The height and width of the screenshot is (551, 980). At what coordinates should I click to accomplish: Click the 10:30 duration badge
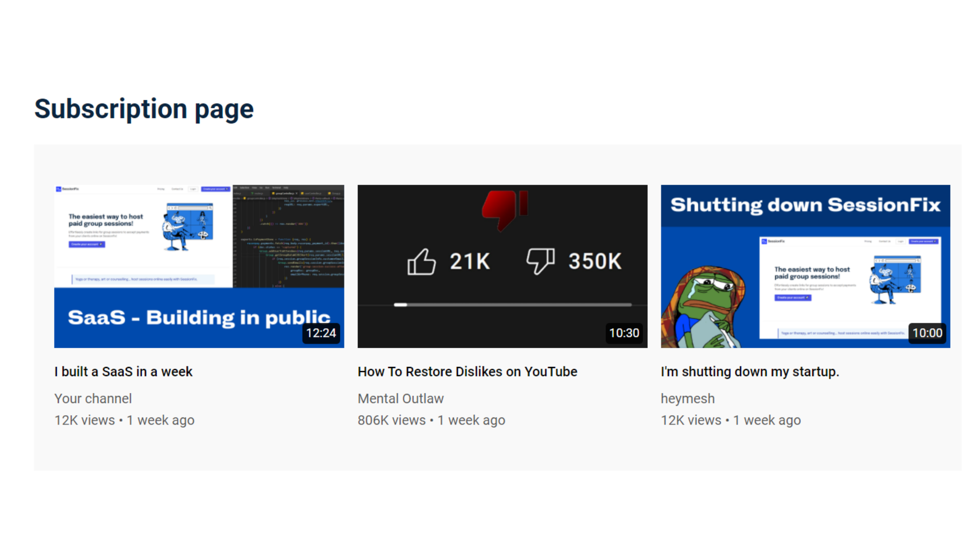624,333
